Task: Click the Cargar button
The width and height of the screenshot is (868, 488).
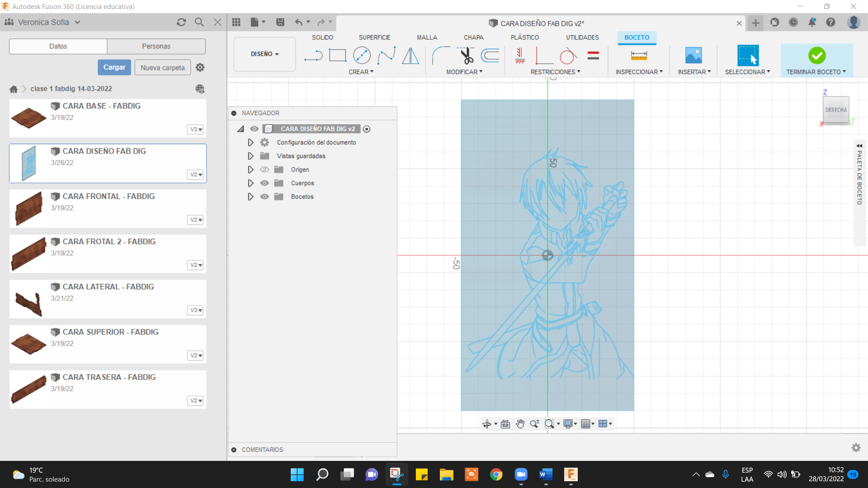Action: click(x=114, y=67)
